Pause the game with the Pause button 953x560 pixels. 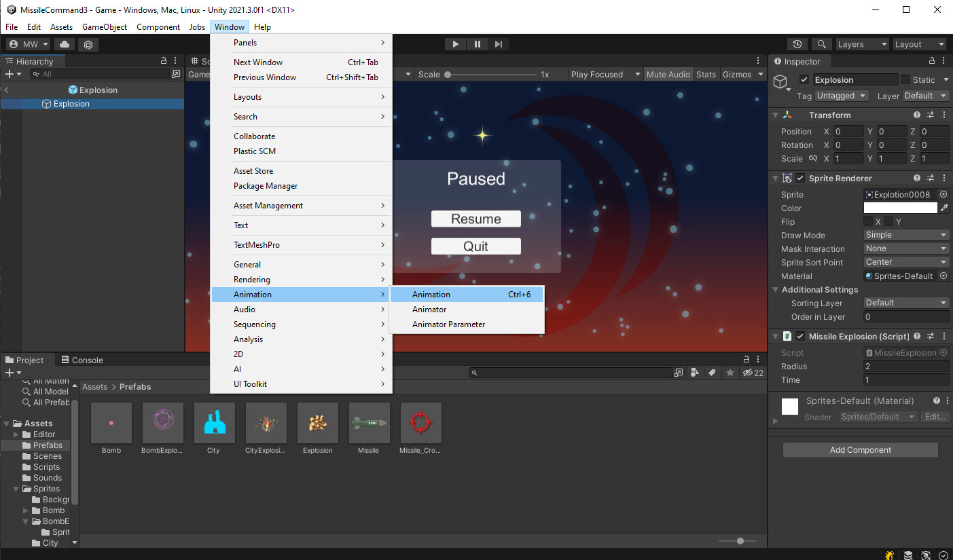(x=477, y=43)
